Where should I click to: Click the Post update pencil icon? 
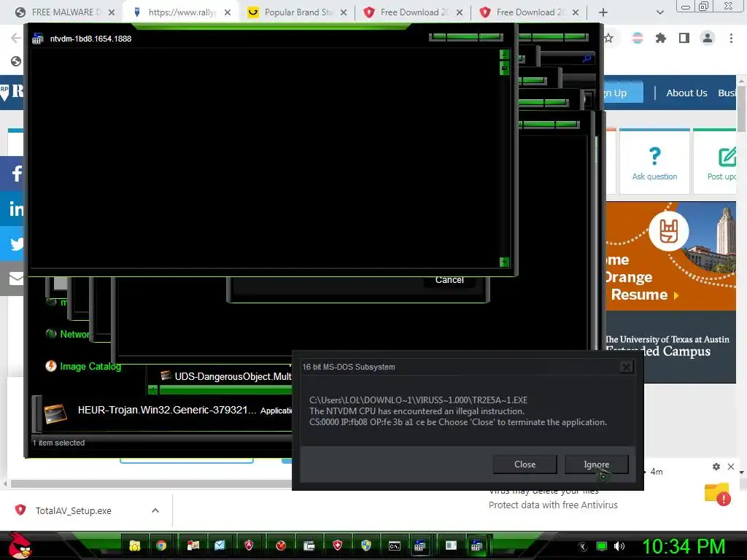727,157
